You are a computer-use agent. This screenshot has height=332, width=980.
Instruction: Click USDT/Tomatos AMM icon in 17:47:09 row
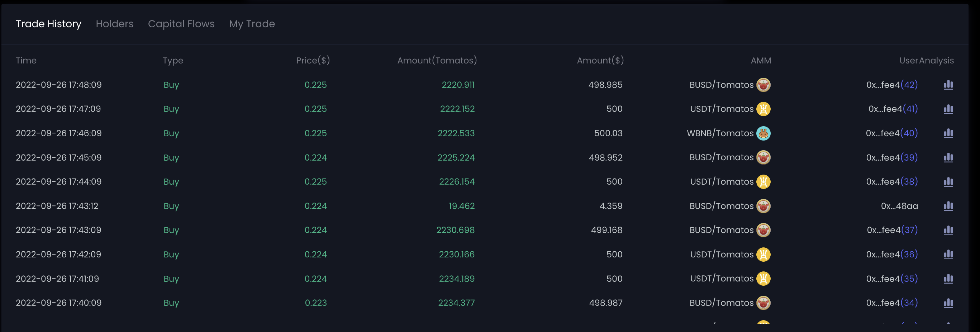pos(763,109)
